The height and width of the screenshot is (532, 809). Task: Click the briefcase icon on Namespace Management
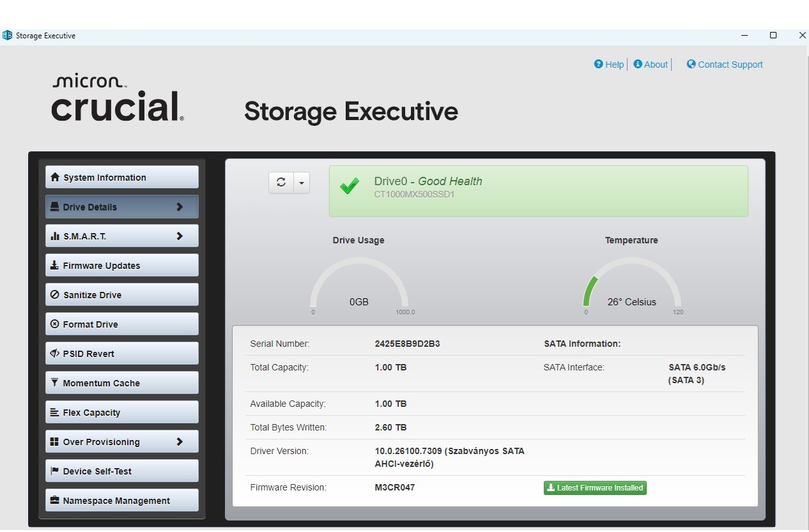(55, 500)
